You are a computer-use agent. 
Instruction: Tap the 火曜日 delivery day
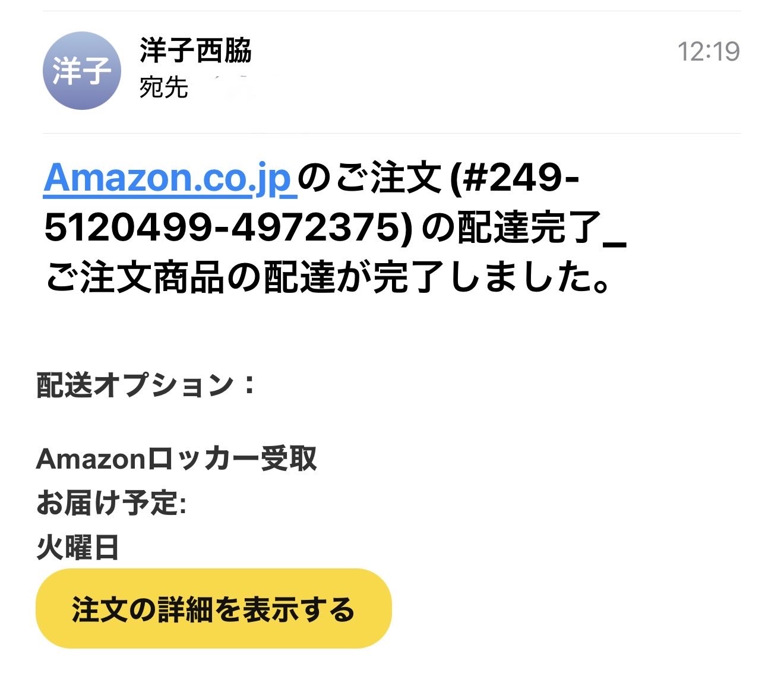(77, 547)
